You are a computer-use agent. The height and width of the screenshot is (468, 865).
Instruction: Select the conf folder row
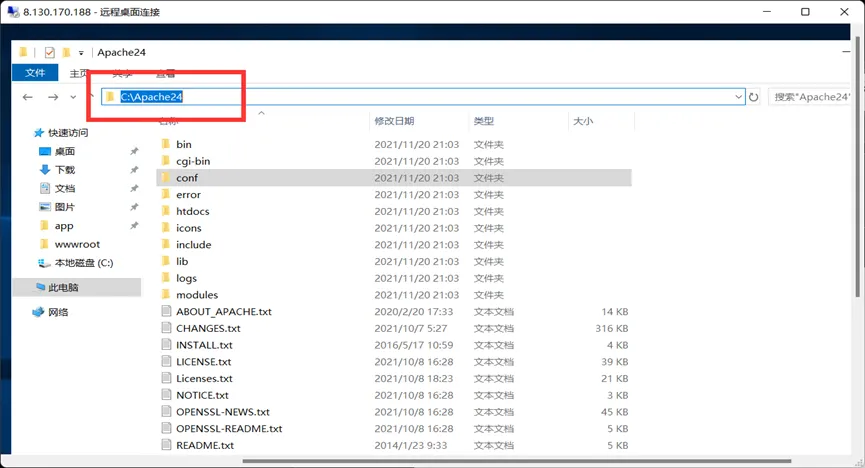[x=394, y=178]
